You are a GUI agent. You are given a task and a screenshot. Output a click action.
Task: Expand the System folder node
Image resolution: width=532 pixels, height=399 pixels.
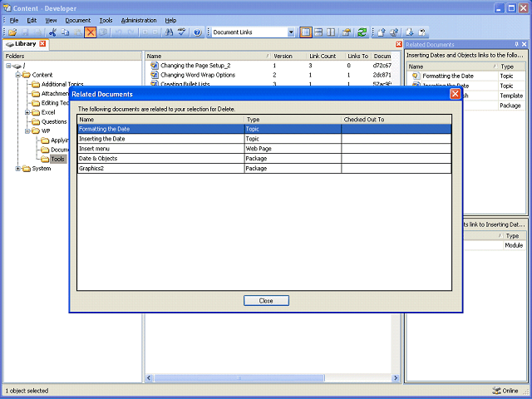pyautogui.click(x=18, y=169)
